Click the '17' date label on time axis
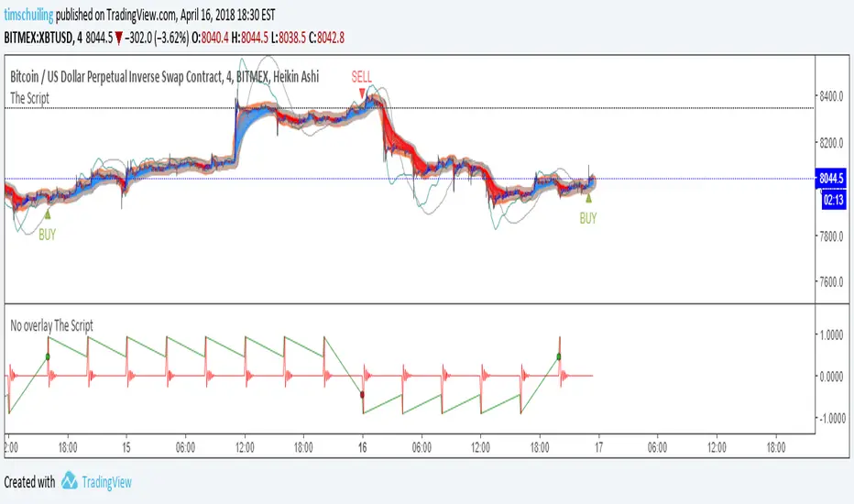 598,447
